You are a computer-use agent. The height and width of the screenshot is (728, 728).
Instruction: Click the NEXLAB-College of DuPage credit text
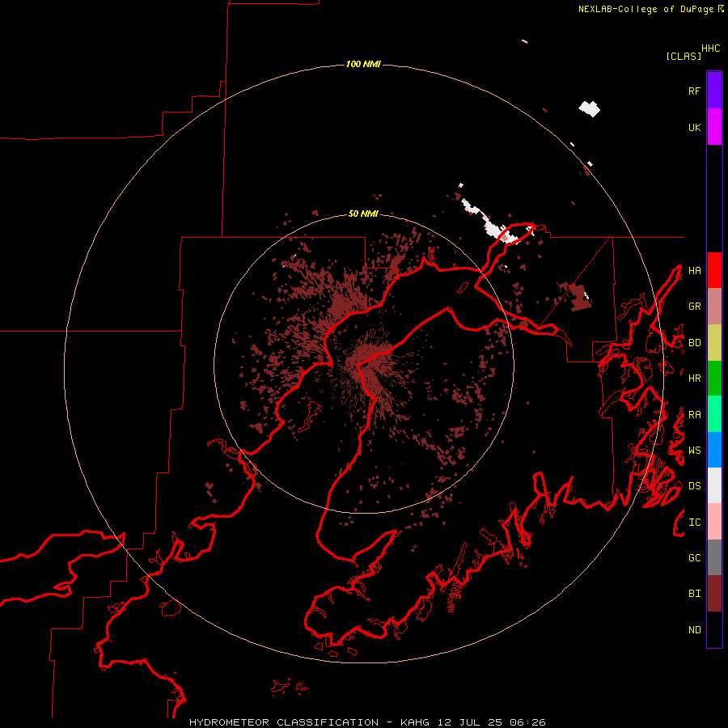click(x=645, y=9)
